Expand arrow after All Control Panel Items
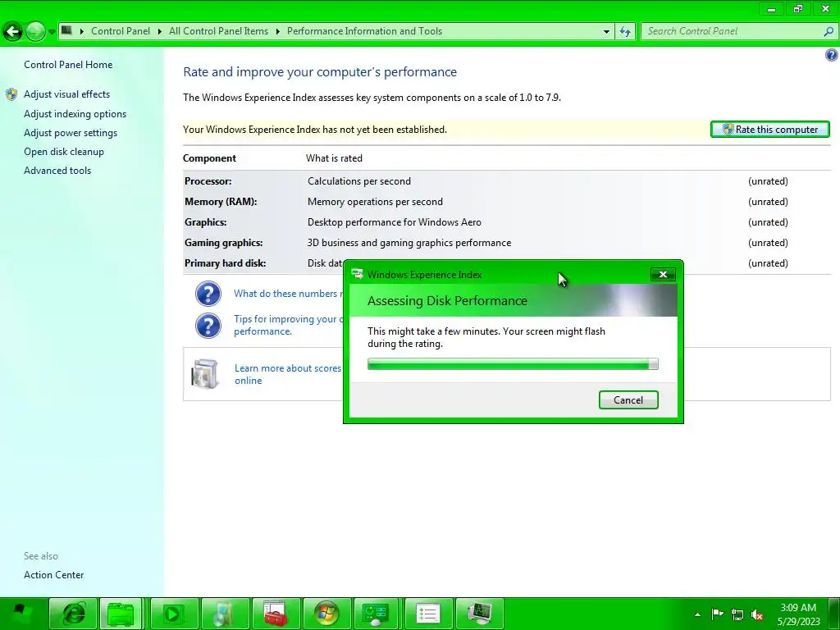Screen dimensions: 840x630 click(277, 32)
